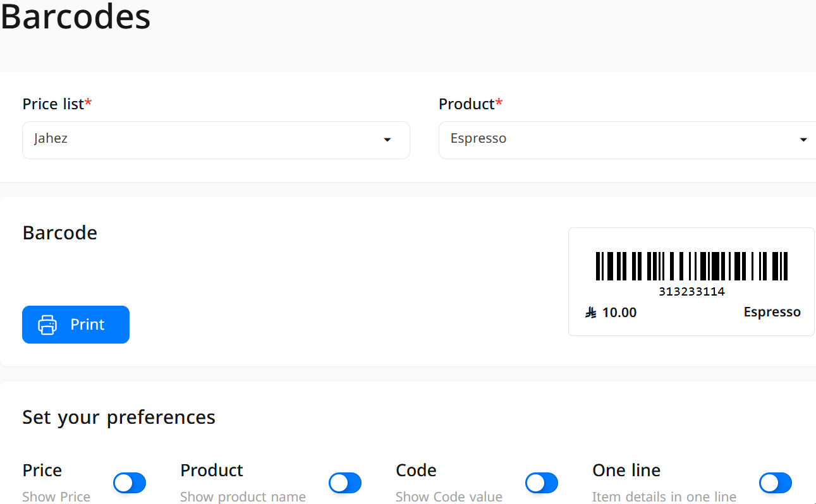Viewport: 816px width, 504px height.
Task: Click the barcode number 313233114
Action: click(691, 292)
